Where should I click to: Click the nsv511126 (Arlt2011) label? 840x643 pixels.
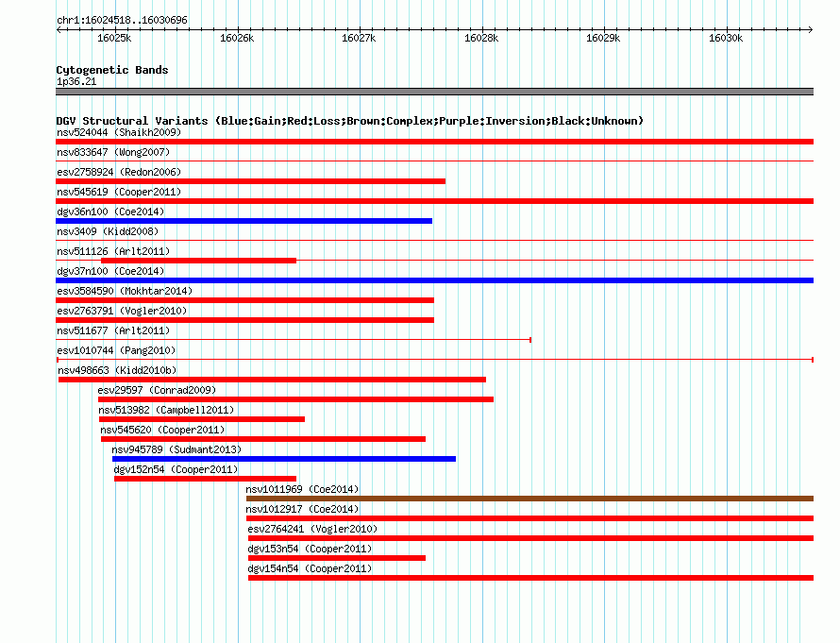pos(113,251)
